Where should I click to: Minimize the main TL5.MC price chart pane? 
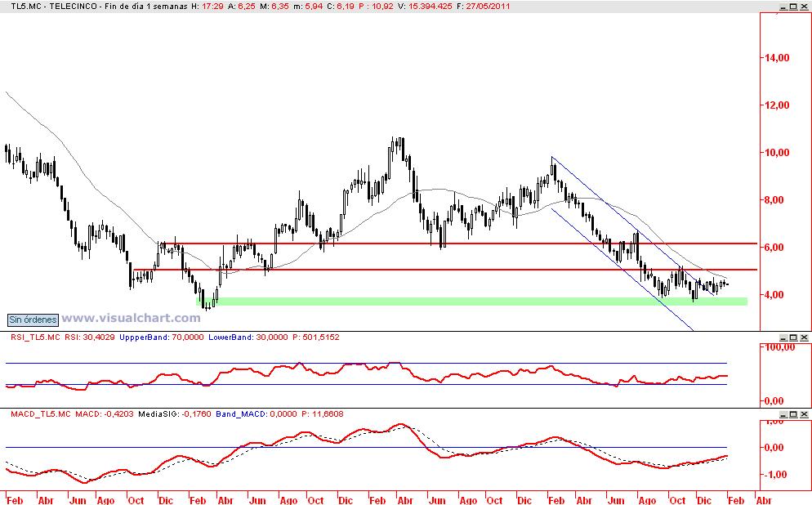[783, 7]
